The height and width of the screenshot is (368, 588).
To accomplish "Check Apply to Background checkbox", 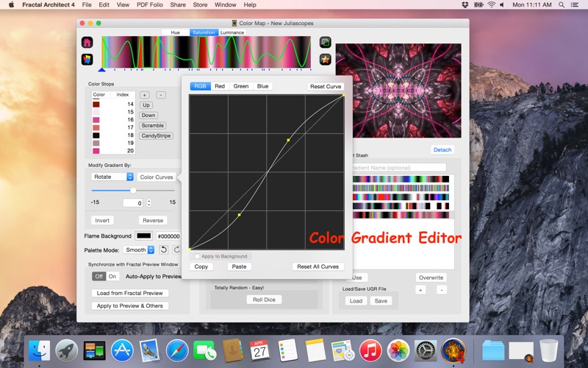I will (197, 256).
